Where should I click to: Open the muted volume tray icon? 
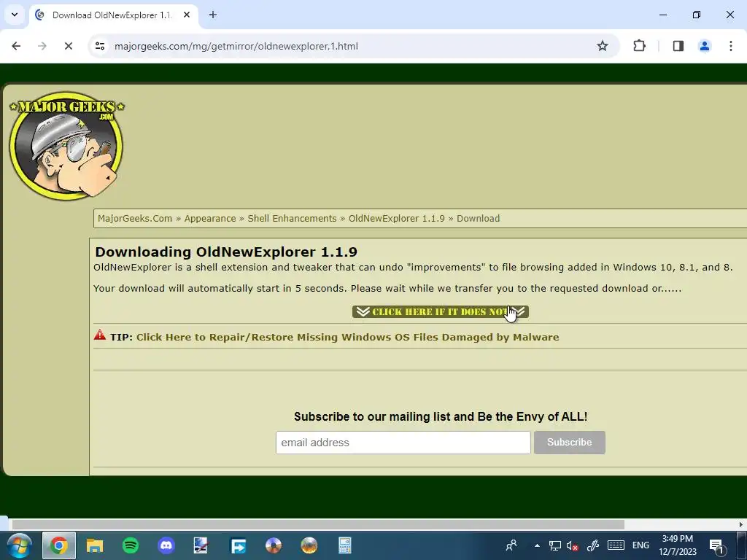tap(573, 545)
